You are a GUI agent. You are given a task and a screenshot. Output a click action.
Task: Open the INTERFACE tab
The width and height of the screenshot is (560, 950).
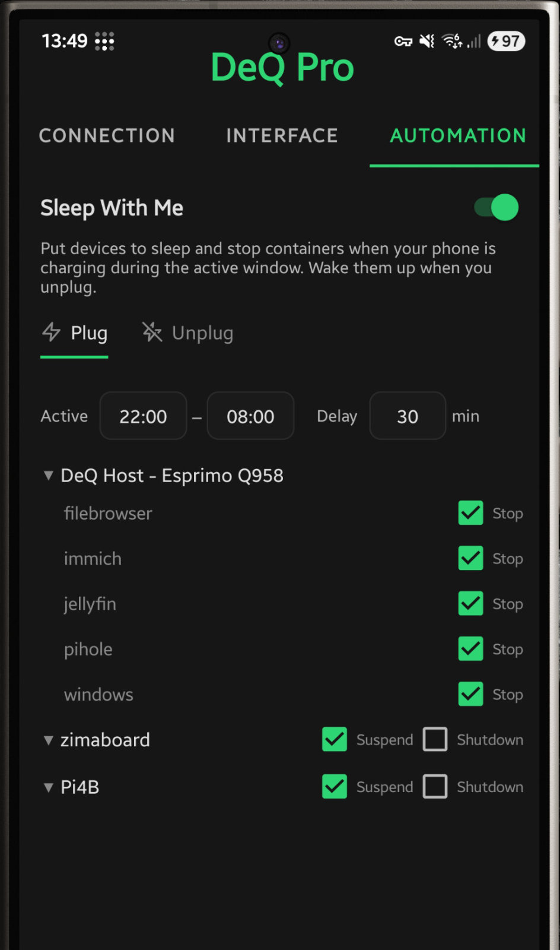[x=281, y=135]
